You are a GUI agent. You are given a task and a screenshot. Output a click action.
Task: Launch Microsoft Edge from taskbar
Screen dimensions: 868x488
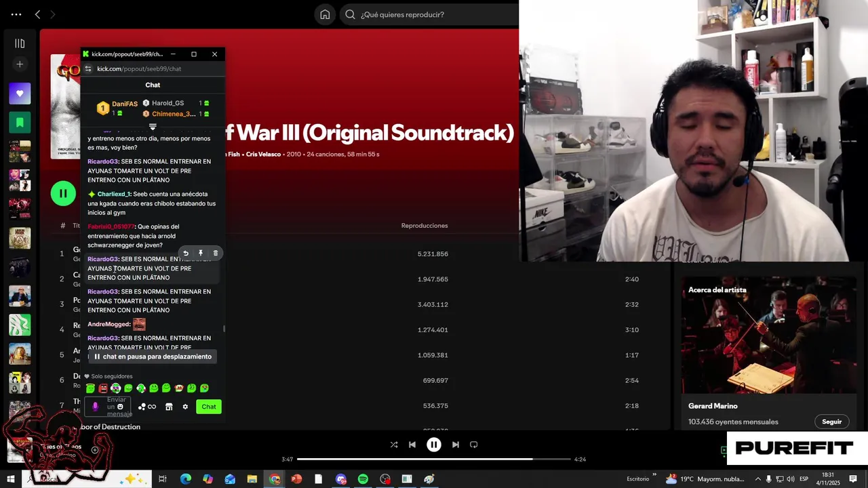point(185,479)
